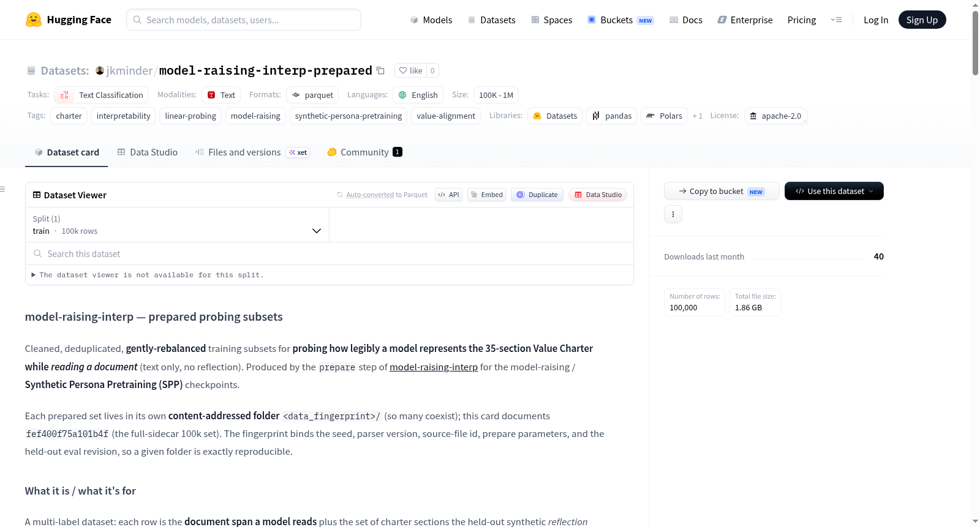
Task: Copy dataset name with clipboard icon
Action: tap(380, 70)
